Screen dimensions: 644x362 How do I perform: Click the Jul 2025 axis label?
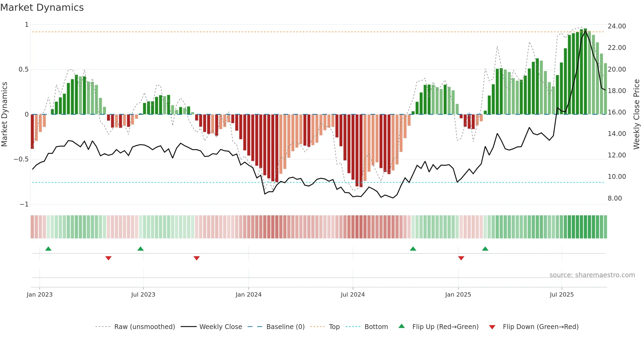(x=562, y=294)
